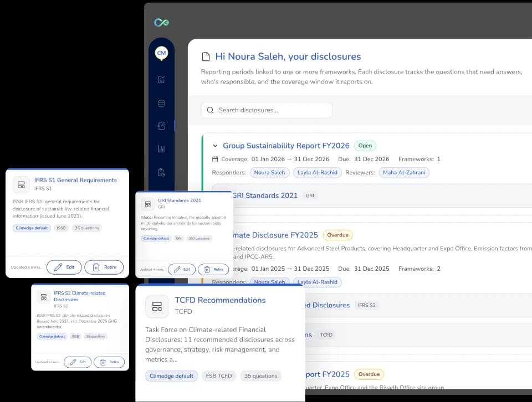532x402 pixels.
Task: Retire the GRI Standards 2021 card
Action: (213, 270)
